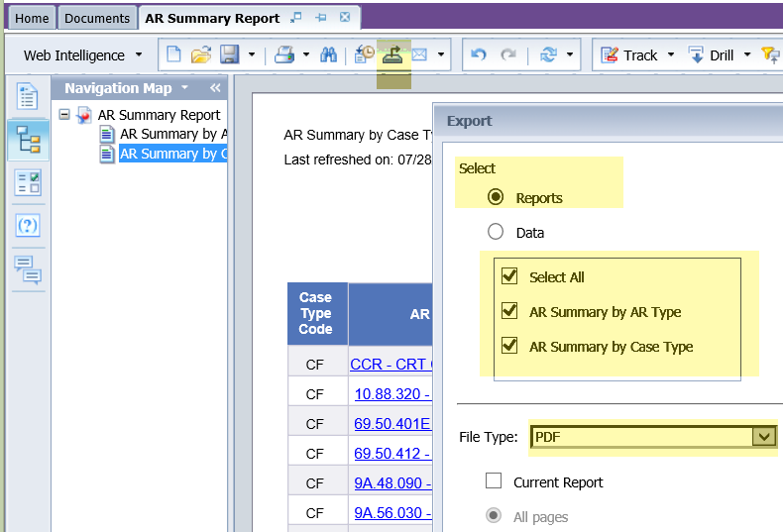Open Input Controls side panel icon

(x=28, y=182)
